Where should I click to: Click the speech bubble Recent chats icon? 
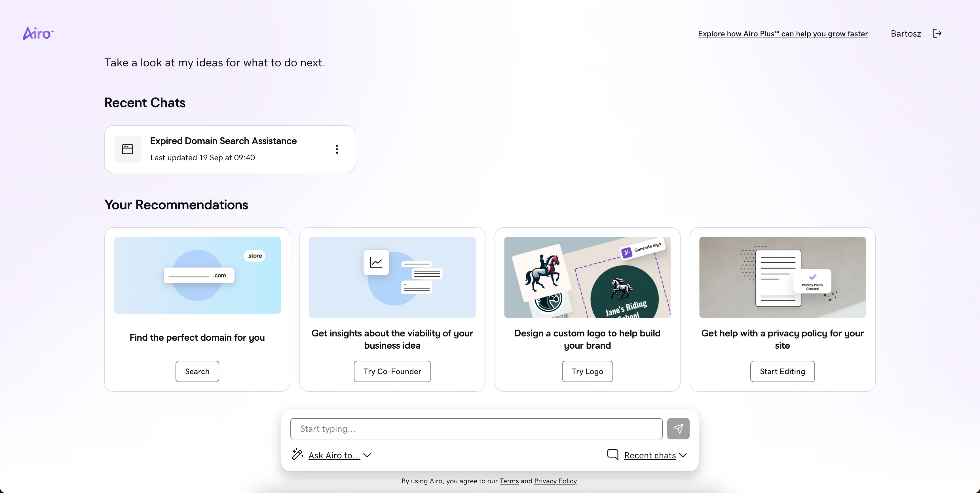tap(612, 454)
